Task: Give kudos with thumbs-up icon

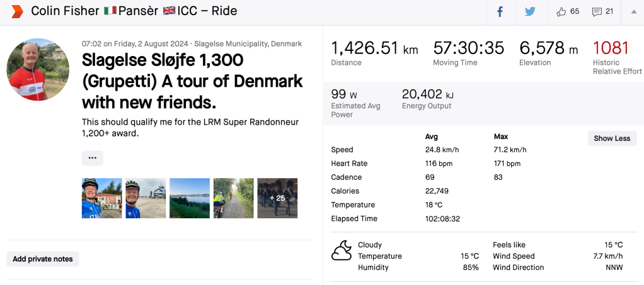Action: coord(561,12)
